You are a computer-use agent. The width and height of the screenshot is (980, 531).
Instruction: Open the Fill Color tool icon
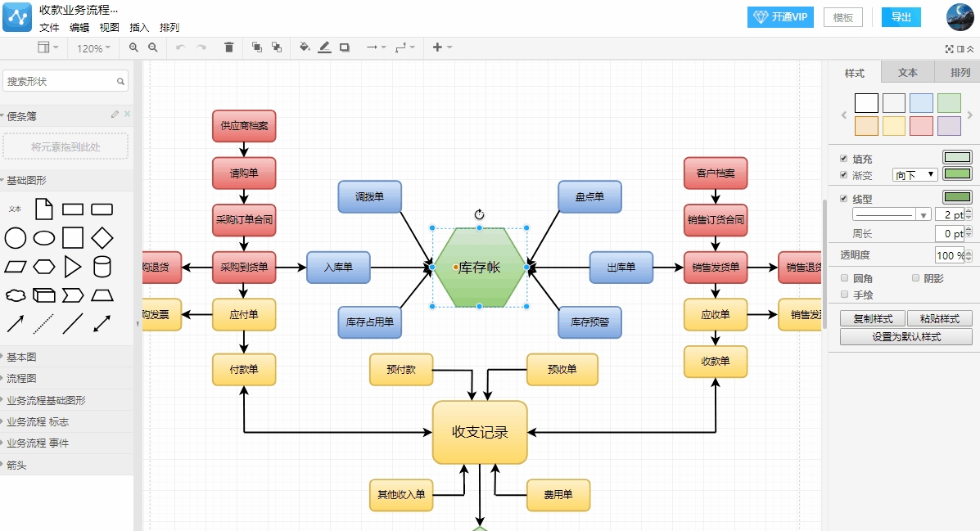[x=304, y=47]
